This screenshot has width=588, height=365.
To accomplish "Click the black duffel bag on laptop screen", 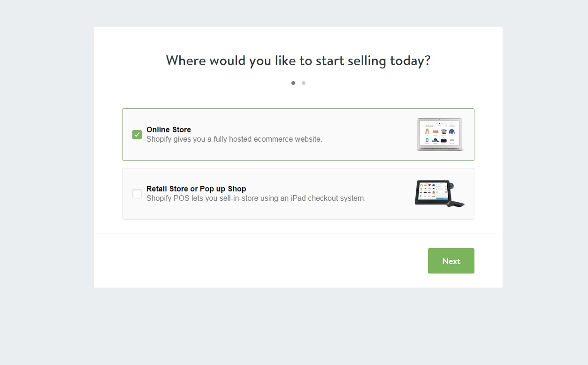I will (443, 140).
